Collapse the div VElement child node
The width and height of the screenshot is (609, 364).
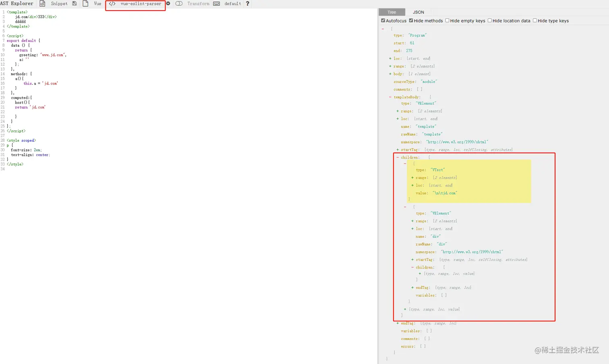pyautogui.click(x=405, y=207)
